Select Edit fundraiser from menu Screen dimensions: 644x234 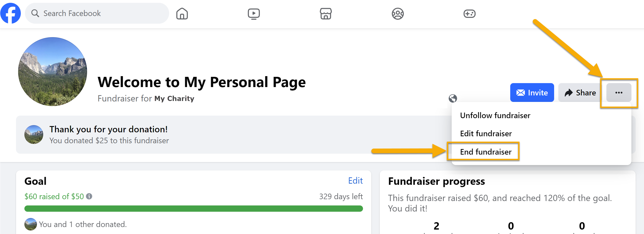click(486, 133)
